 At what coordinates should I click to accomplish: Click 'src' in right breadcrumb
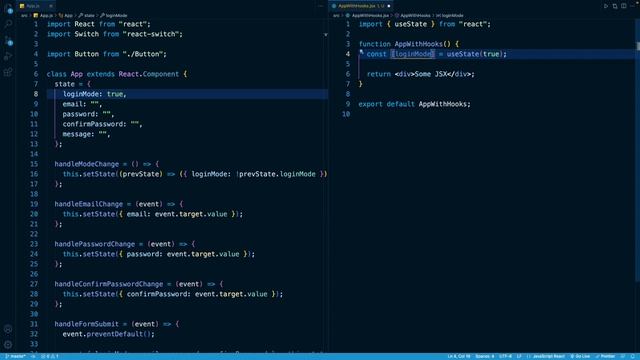(336, 16)
